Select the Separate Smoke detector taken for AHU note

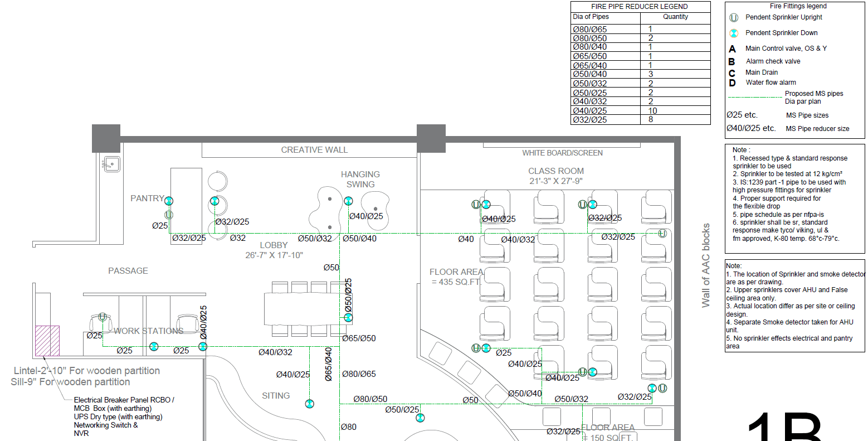(x=789, y=326)
